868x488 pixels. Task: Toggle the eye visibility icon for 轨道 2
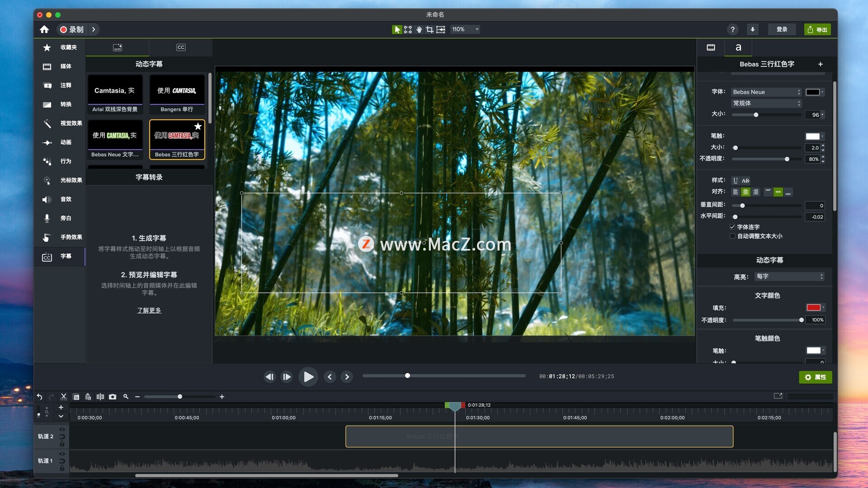coord(62,429)
